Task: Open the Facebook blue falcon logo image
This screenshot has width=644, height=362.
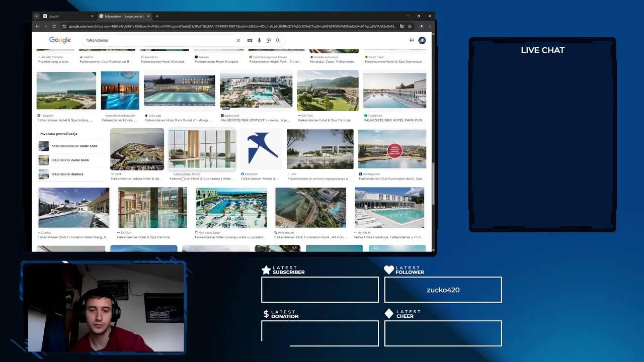Action: pyautogui.click(x=262, y=149)
